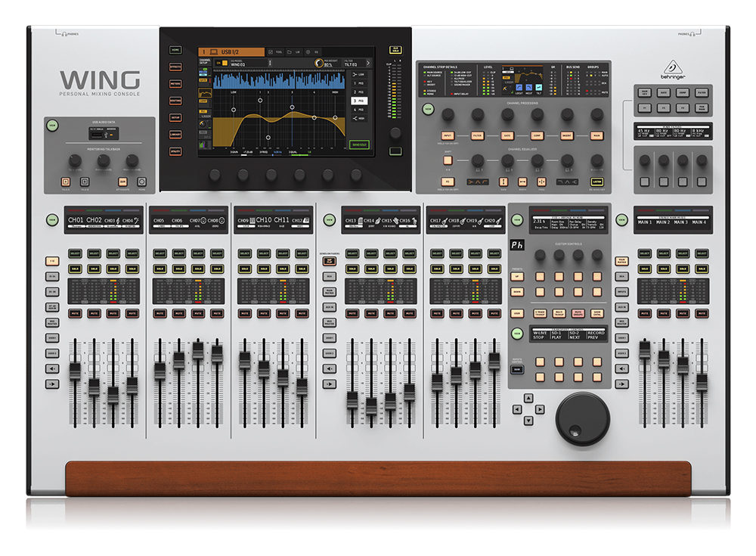
Task: Click the EQ Gain button icon
Action: [503, 182]
